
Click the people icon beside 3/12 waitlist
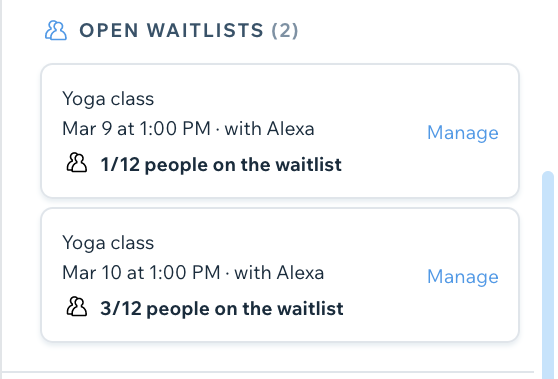coord(77,306)
